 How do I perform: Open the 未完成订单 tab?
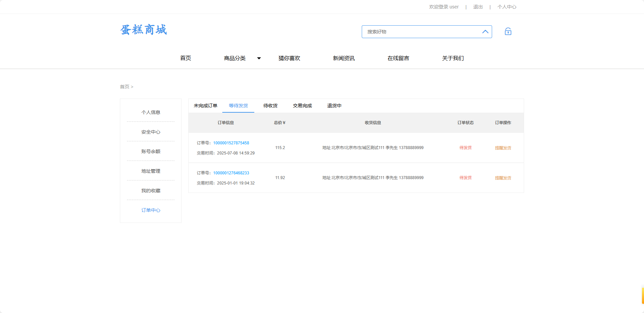click(x=205, y=106)
